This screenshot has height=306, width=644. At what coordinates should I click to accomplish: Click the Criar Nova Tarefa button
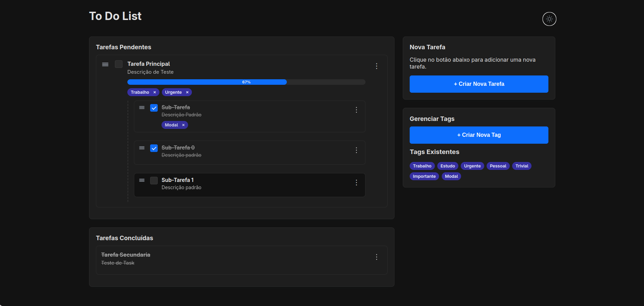(479, 84)
